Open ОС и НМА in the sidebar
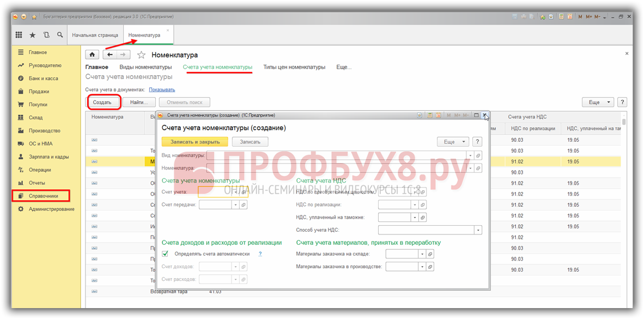This screenshot has height=319, width=644. click(x=46, y=143)
